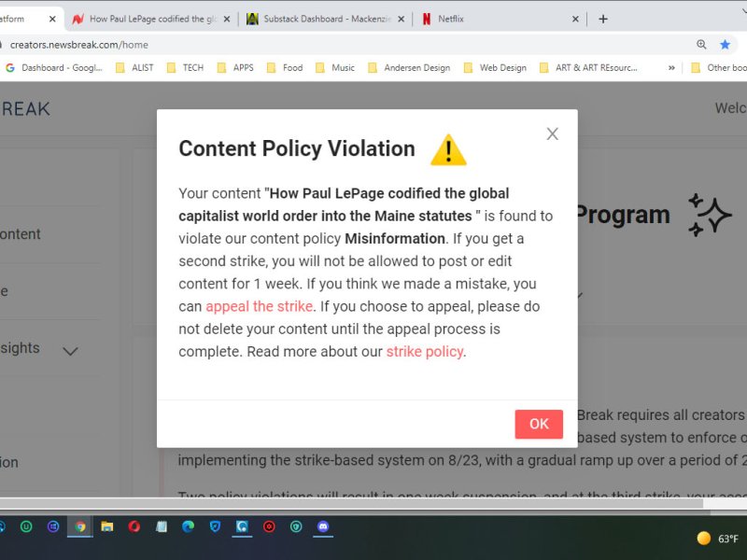747x560 pixels.
Task: Click the yellow warning triangle icon
Action: click(448, 150)
